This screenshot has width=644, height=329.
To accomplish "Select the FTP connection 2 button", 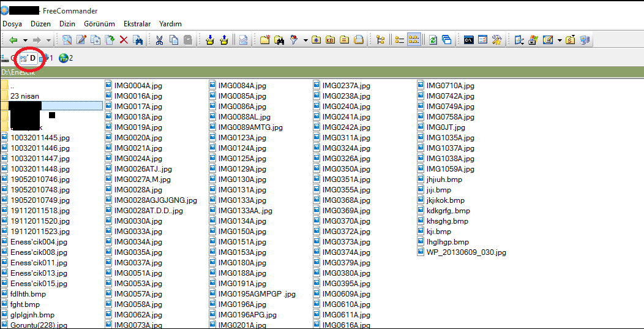I will tap(66, 58).
